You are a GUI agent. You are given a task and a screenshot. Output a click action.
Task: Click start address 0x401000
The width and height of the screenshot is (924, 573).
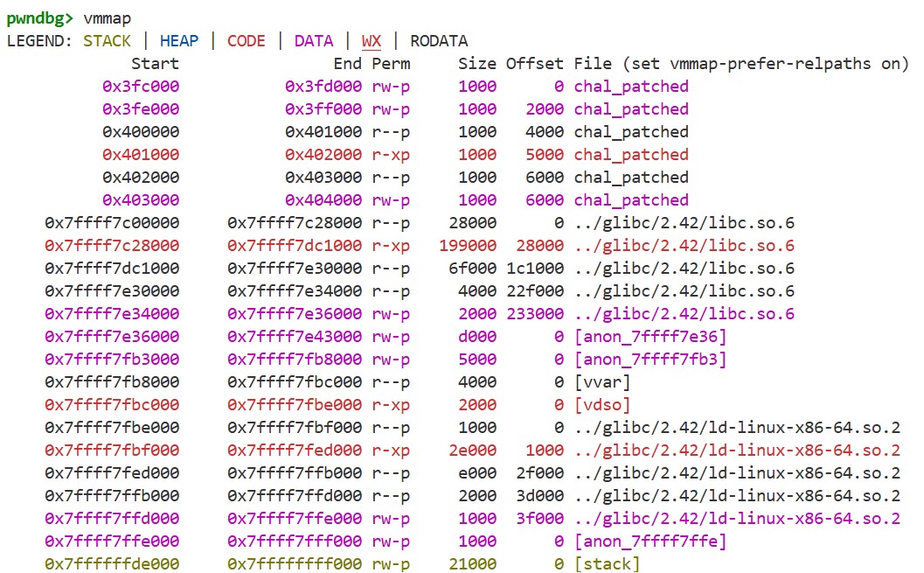[141, 155]
